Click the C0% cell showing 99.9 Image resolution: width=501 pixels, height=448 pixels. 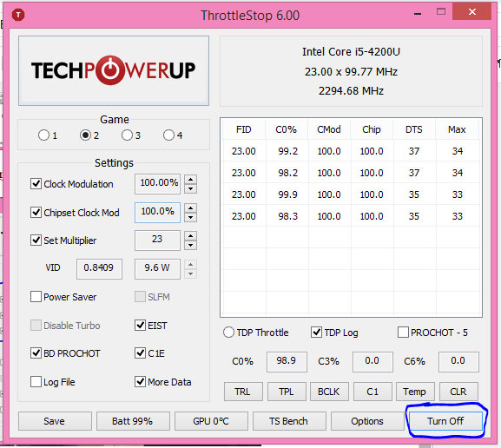287,194
